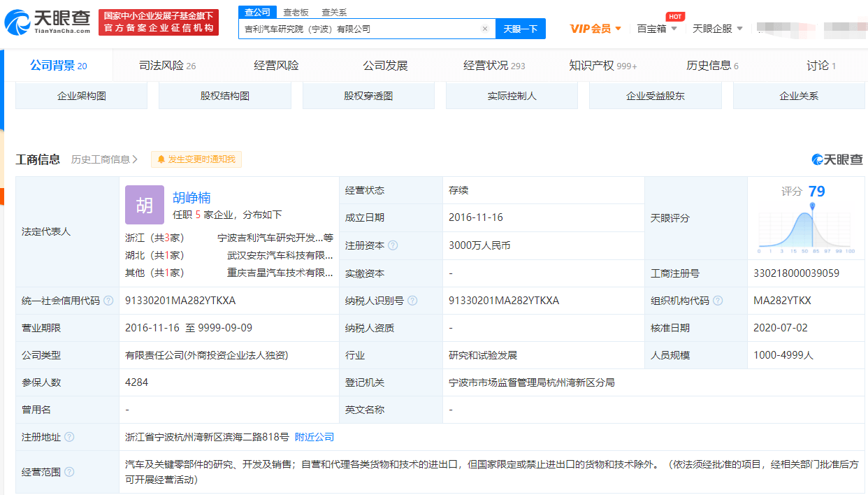Open 企业受益股东 button
Viewport: 868px width, 495px height.
(656, 96)
